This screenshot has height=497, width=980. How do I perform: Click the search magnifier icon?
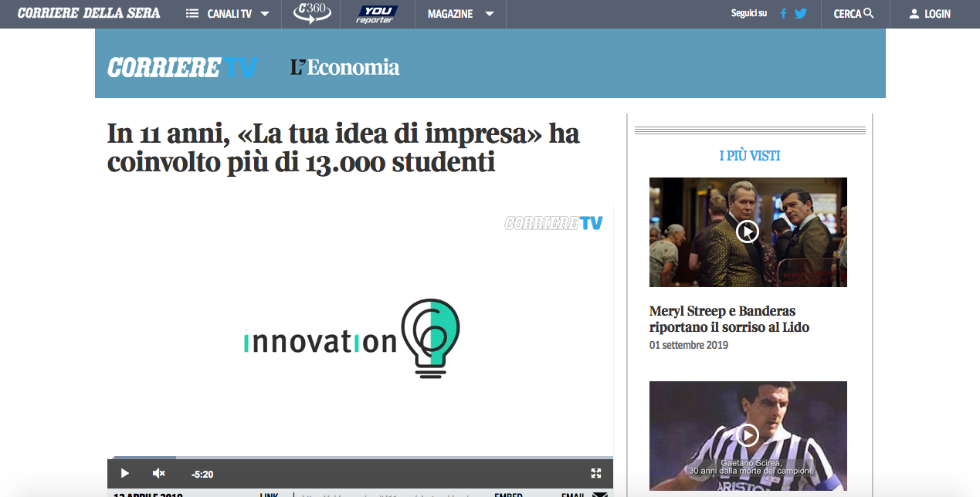869,13
